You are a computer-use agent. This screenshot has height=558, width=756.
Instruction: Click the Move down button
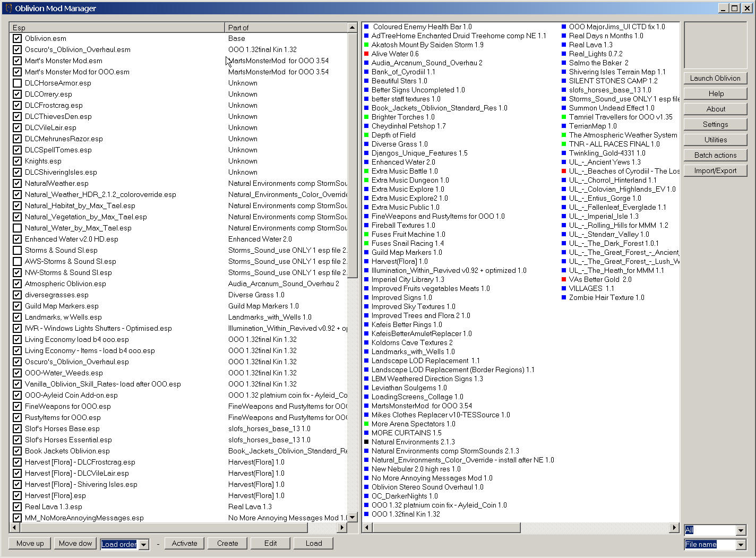75,543
